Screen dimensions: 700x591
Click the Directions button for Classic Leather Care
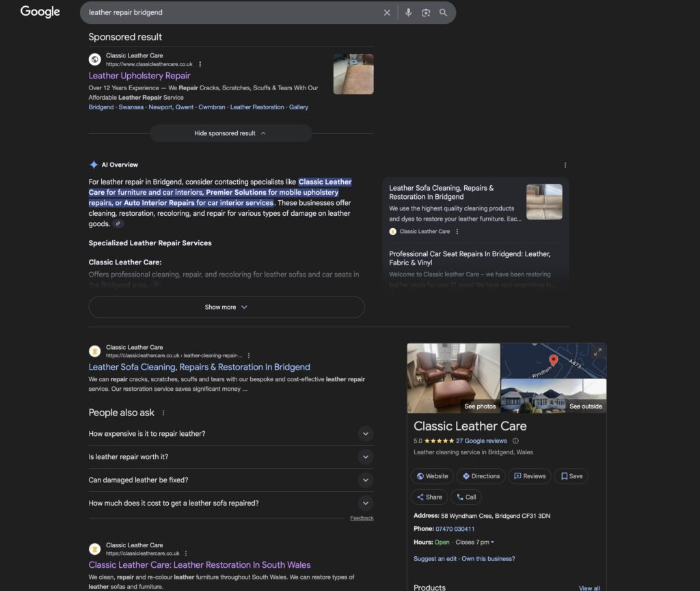(481, 476)
